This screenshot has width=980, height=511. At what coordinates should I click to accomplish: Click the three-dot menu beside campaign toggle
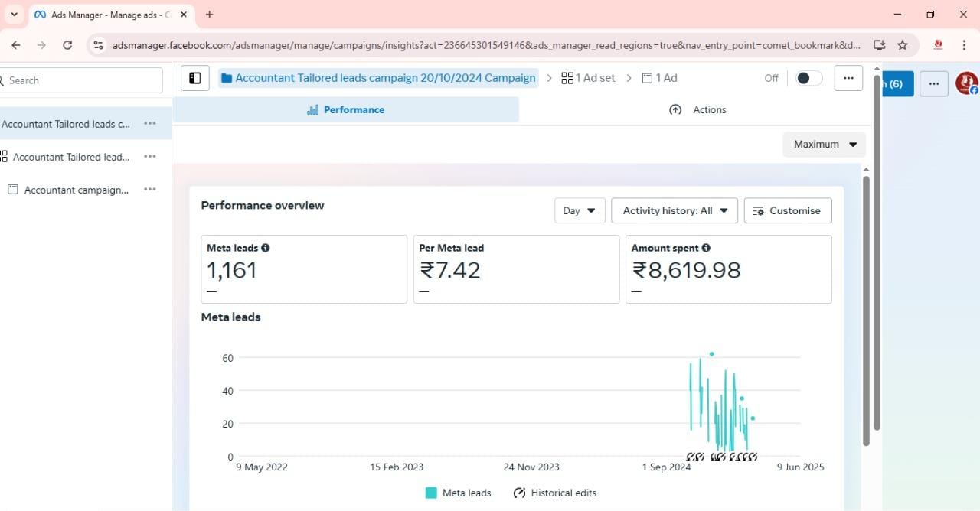[848, 78]
